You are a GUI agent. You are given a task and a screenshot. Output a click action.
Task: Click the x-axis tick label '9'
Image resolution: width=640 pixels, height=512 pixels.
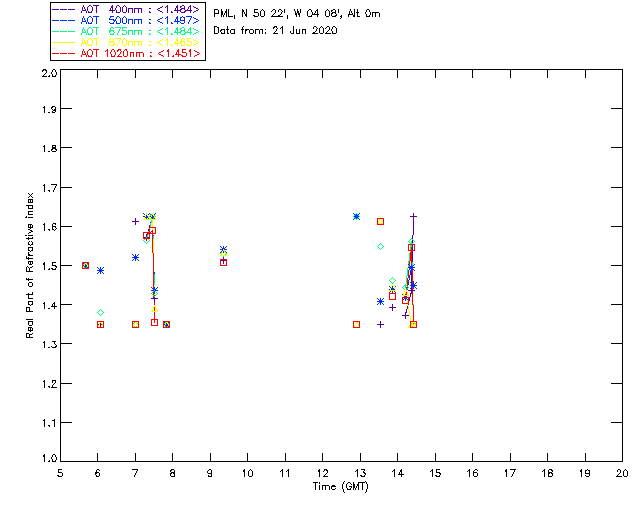[x=210, y=473]
